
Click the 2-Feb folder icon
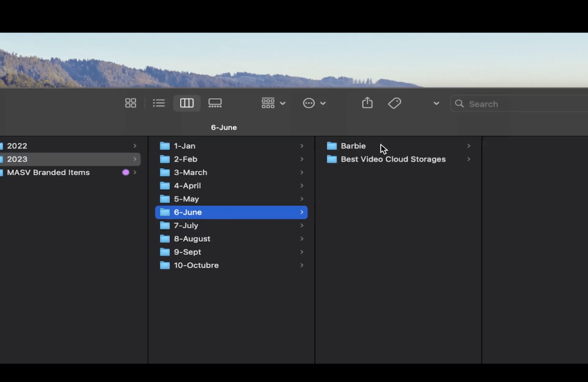pyautogui.click(x=165, y=159)
